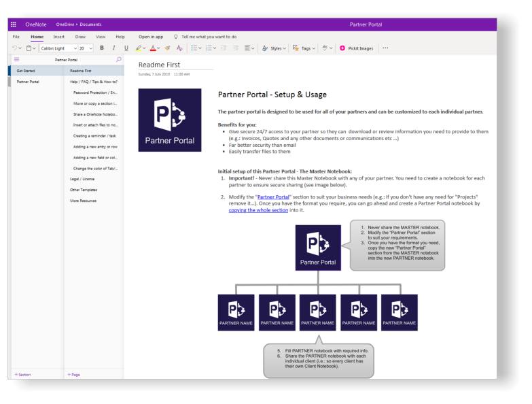Follow the copying the whole section link
The height and width of the screenshot is (404, 532).
(x=258, y=210)
